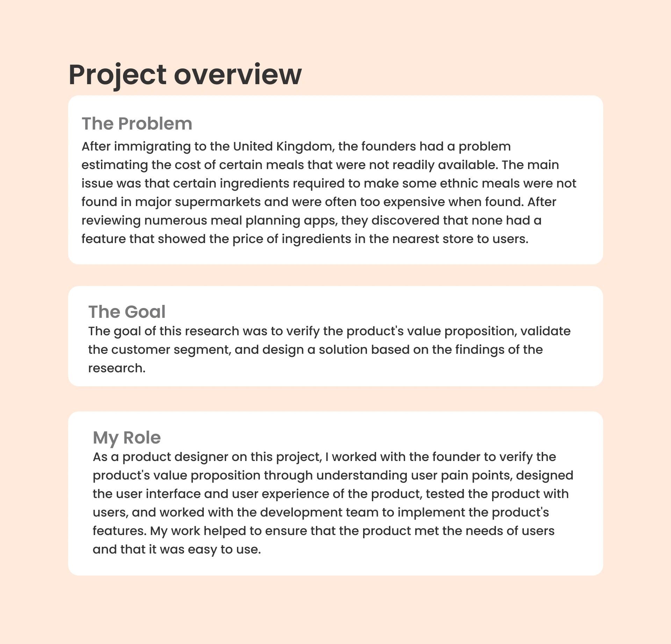Screen dimensions: 671x644
Task: Select 'The Goal' section heading
Action: click(127, 312)
